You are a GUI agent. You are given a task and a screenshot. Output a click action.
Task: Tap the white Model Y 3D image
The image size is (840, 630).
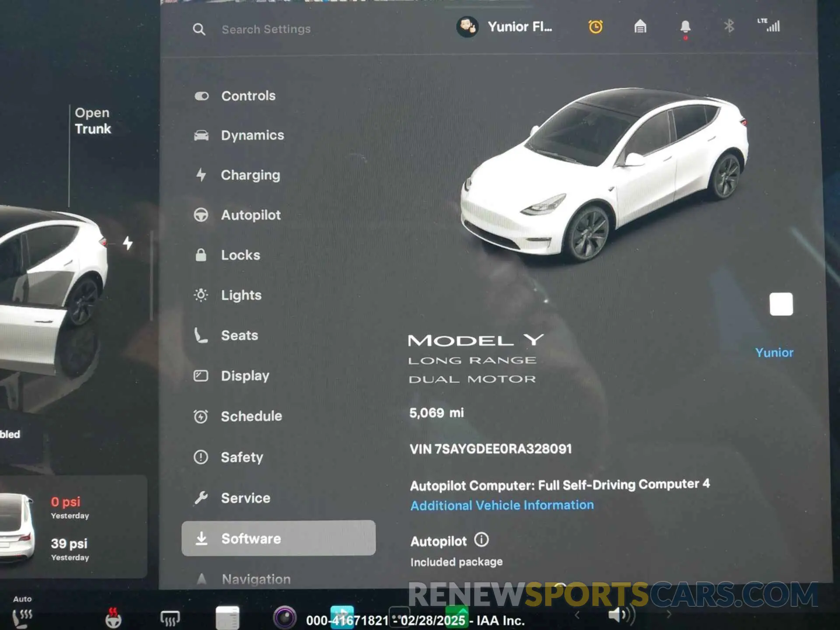pos(605,174)
